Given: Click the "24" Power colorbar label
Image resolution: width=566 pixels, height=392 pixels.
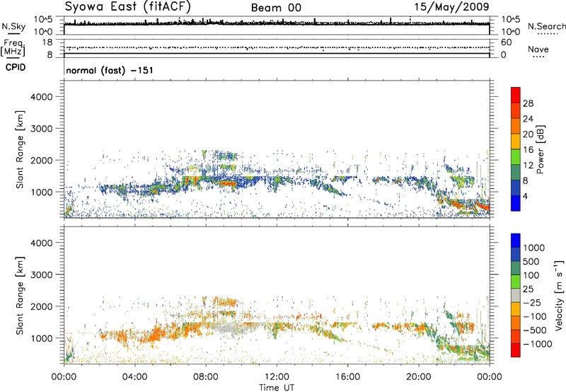Looking at the screenshot, I should [x=528, y=119].
